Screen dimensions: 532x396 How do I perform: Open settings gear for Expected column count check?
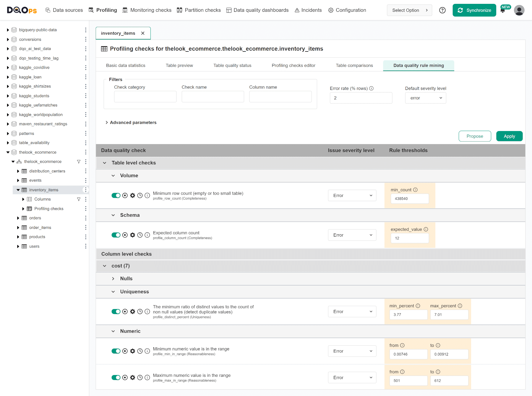tap(132, 235)
